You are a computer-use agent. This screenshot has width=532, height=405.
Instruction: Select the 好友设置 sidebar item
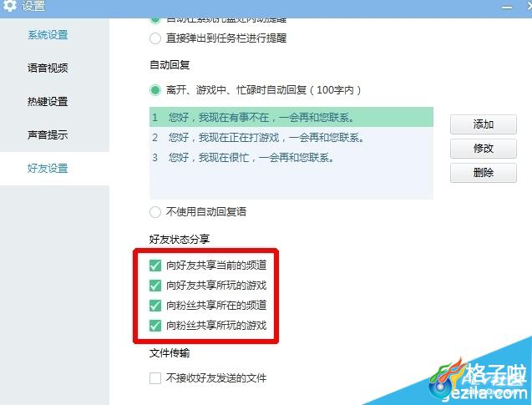pos(48,168)
